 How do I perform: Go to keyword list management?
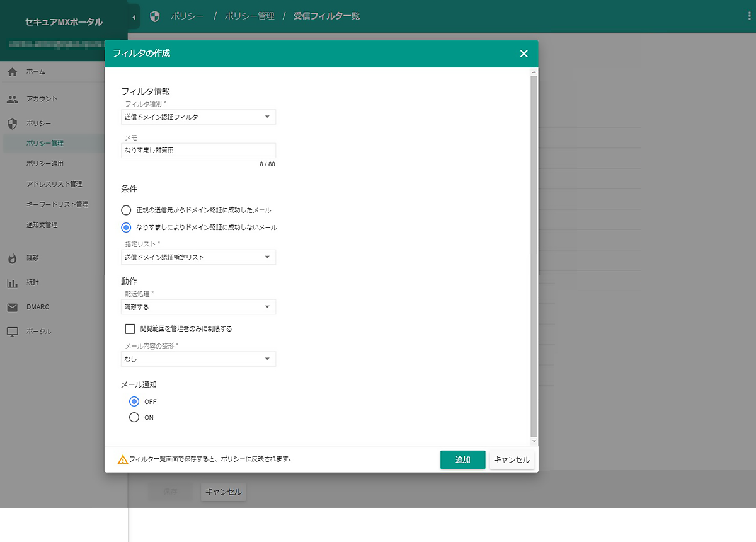pos(57,204)
